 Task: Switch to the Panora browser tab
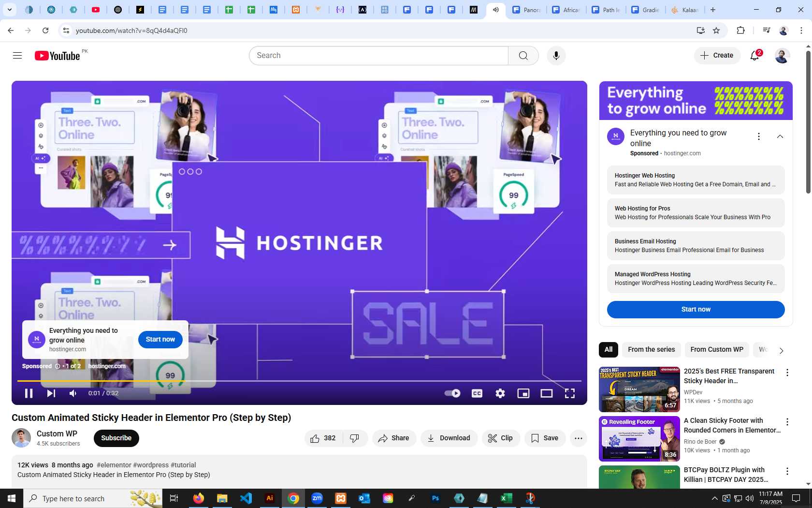pos(527,10)
